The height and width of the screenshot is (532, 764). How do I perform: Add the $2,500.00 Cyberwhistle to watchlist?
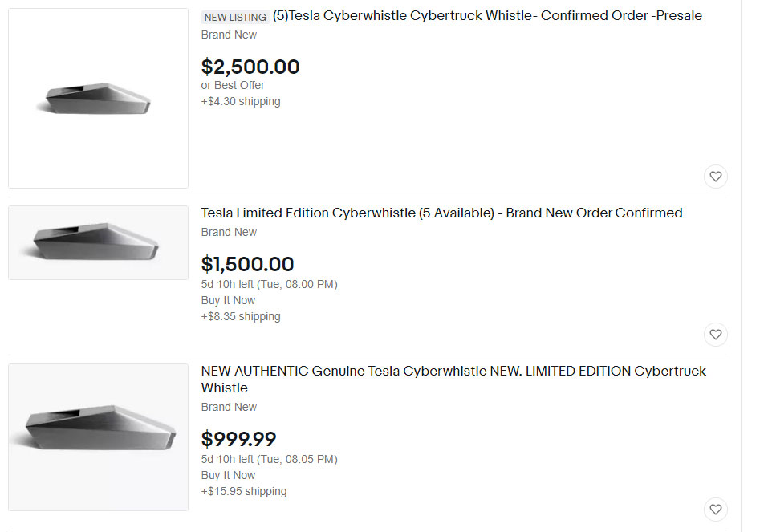click(x=715, y=177)
